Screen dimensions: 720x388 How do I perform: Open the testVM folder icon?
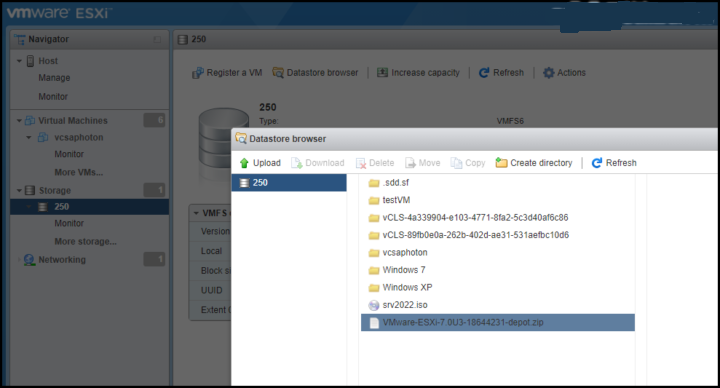[374, 200]
